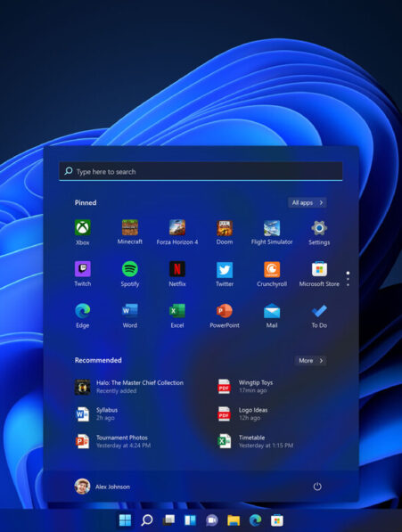Open the Settings gear app
Viewport: 402px width, 532px height.
point(319,232)
